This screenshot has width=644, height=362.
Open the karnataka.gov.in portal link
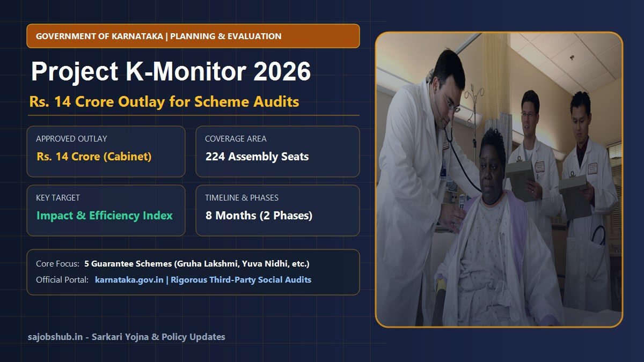(129, 279)
